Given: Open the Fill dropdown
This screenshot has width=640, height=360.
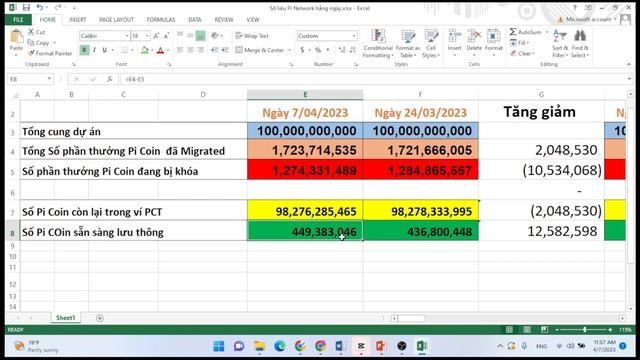Looking at the screenshot, I should point(520,42).
